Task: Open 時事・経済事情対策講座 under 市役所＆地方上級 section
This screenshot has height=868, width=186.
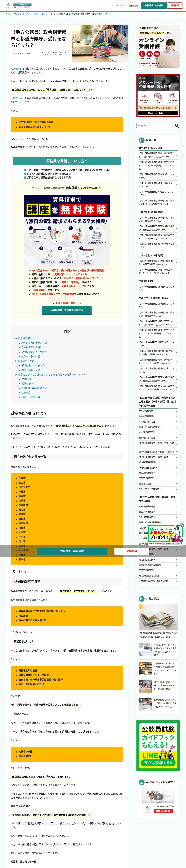Action: (x=158, y=427)
